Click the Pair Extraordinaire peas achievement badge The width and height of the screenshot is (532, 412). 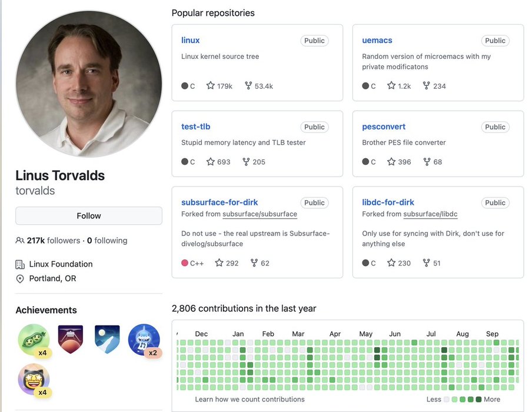click(33, 339)
